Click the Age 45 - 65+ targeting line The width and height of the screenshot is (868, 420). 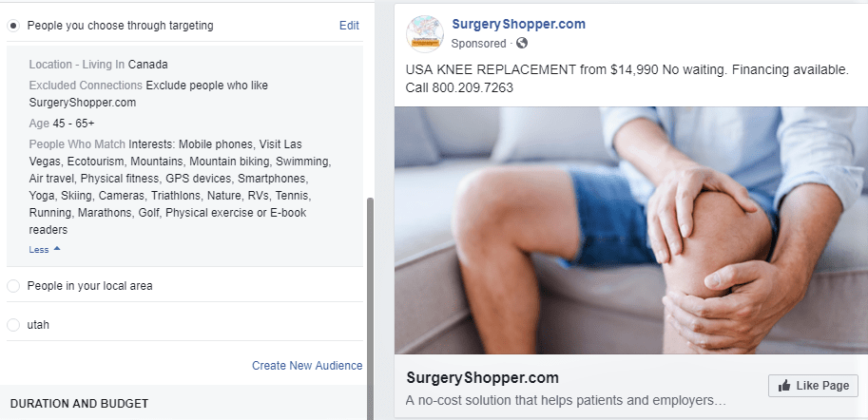tap(62, 124)
